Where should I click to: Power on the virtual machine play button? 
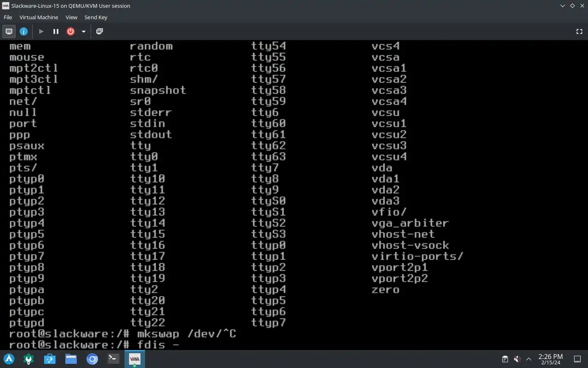(41, 31)
